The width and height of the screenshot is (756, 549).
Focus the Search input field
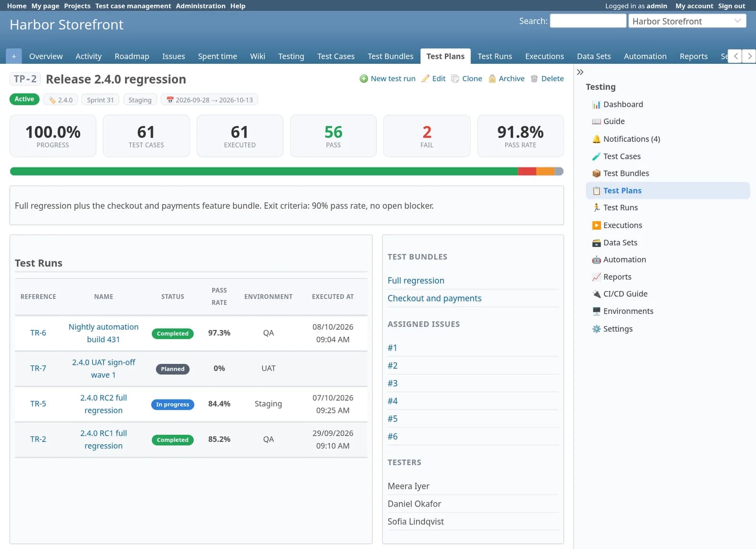click(588, 21)
